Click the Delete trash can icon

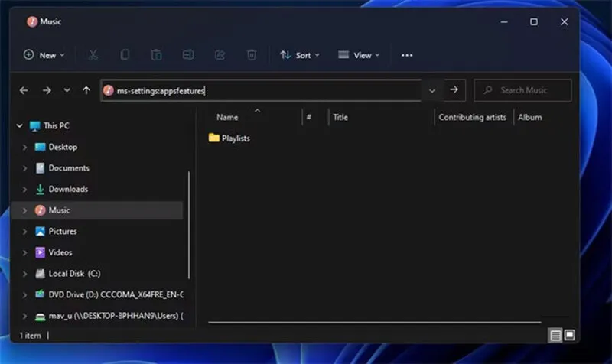(x=252, y=55)
